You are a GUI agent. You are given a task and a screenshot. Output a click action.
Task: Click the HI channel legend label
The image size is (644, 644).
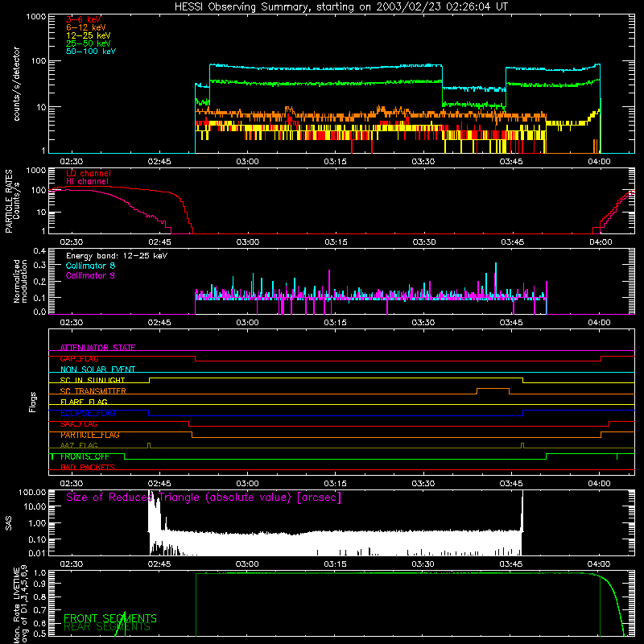[87, 182]
